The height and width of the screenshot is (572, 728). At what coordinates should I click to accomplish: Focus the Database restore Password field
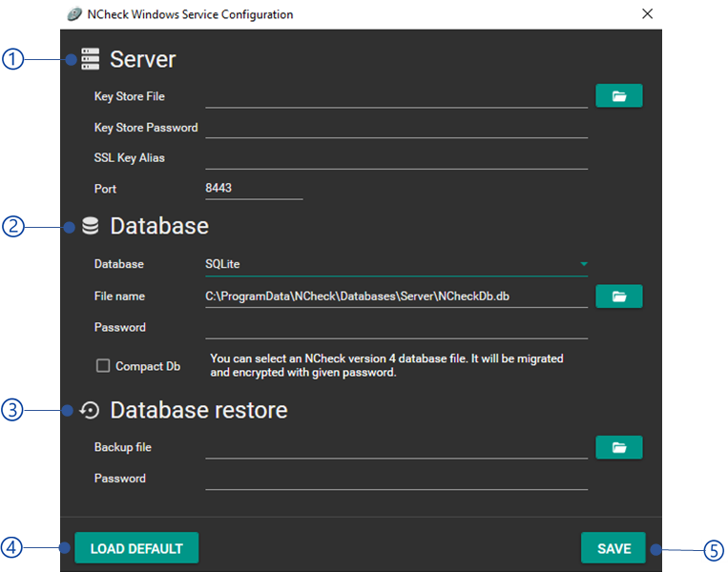[x=397, y=479]
